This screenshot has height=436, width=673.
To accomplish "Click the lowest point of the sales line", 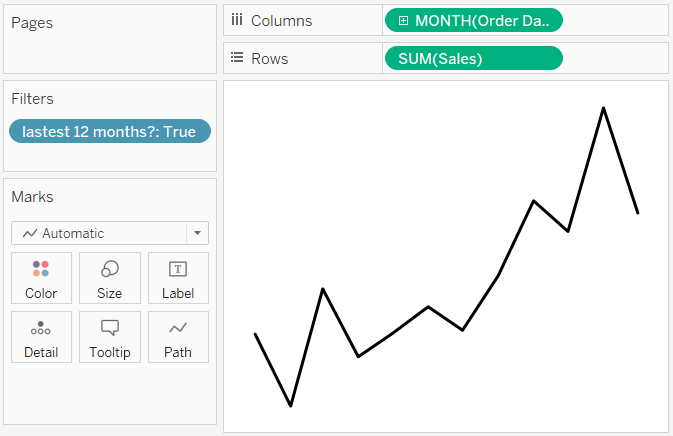I will pyautogui.click(x=291, y=405).
